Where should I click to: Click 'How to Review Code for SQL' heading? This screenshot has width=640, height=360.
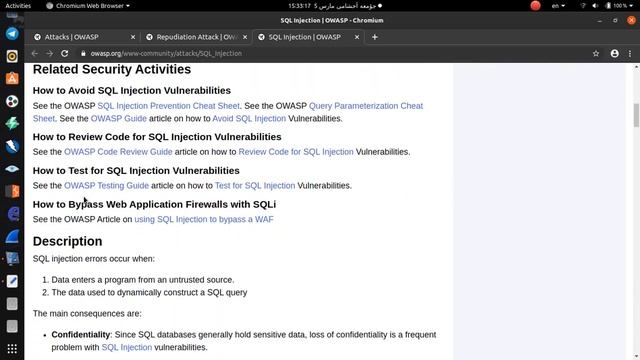coord(157,137)
